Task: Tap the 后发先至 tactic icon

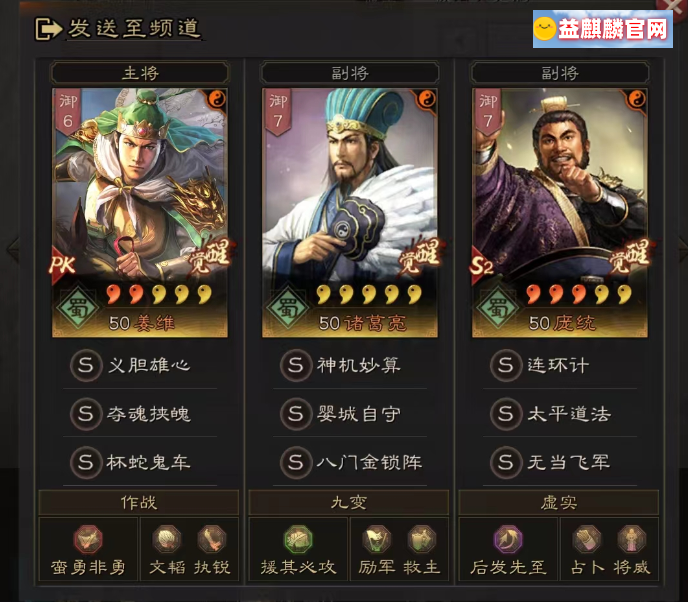Action: 508,539
